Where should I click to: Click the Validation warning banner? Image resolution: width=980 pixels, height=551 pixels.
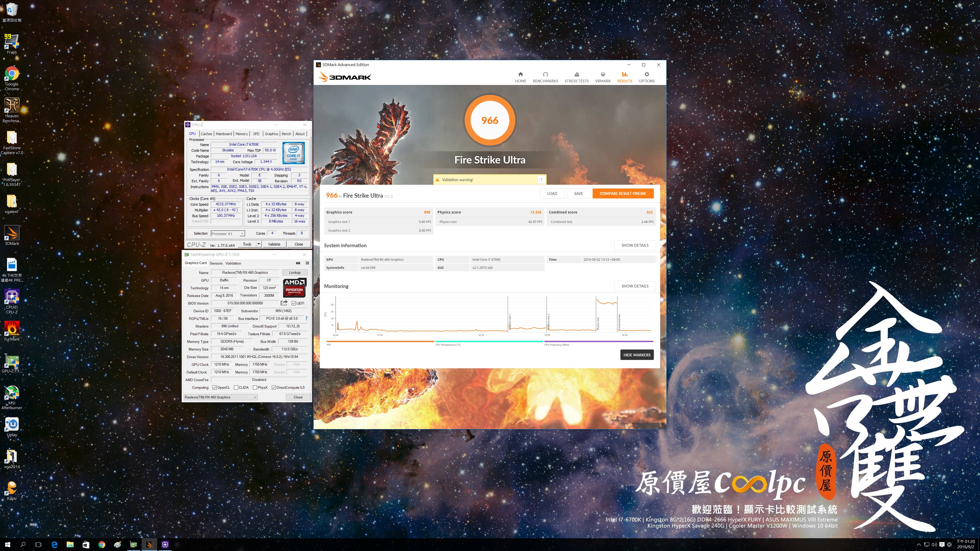point(490,180)
